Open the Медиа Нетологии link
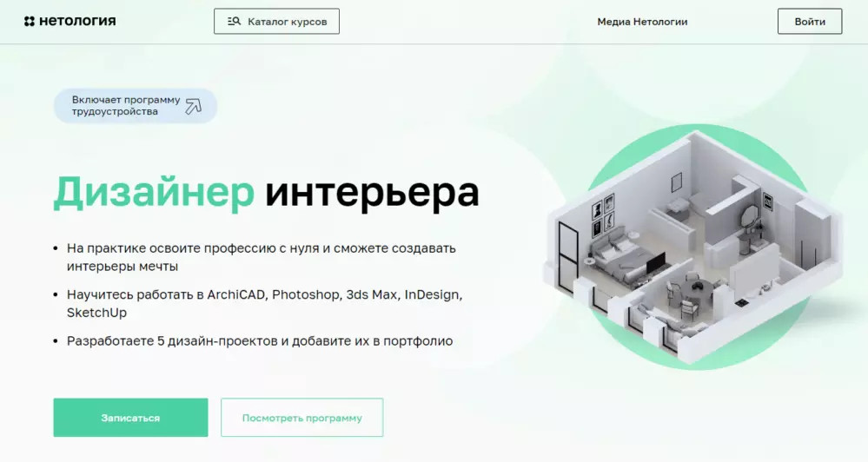This screenshot has width=868, height=462. [x=642, y=22]
